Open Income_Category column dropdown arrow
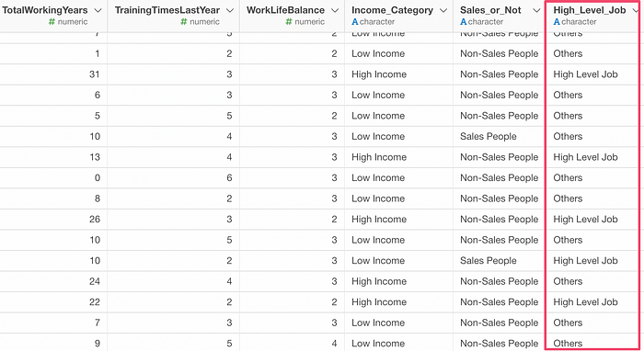644x351 pixels. pos(443,10)
